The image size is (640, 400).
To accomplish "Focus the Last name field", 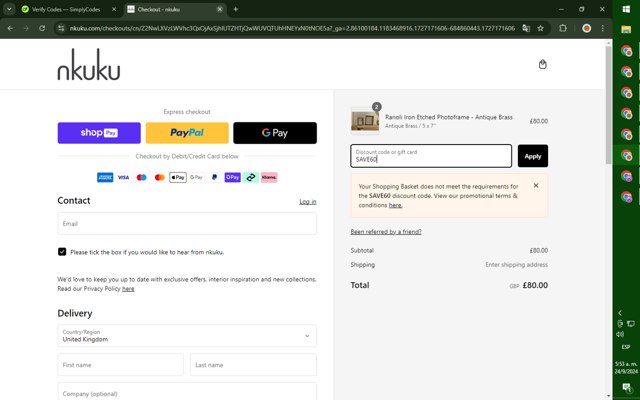I will tap(253, 364).
